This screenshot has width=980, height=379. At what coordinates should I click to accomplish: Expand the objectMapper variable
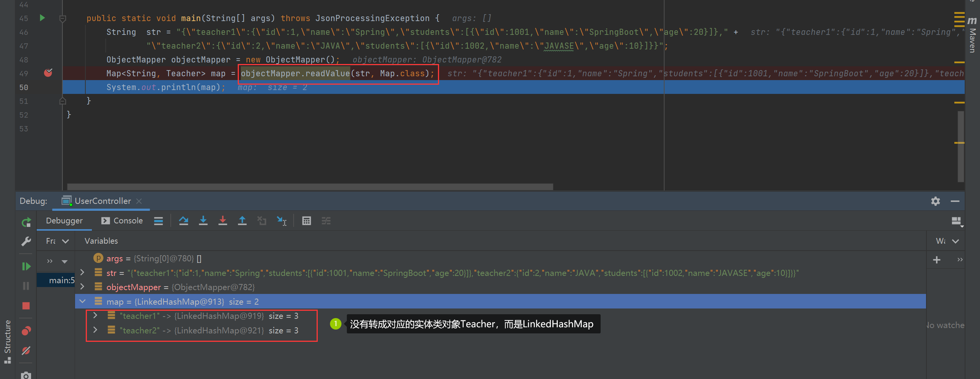point(82,287)
